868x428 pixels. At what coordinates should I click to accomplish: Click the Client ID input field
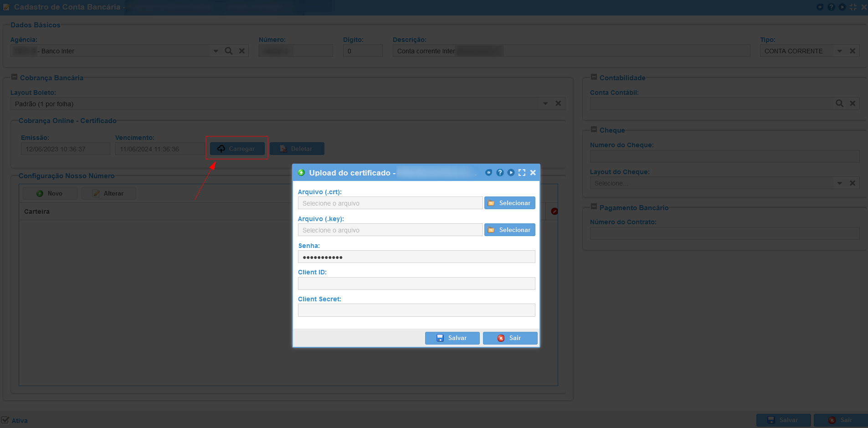pos(416,284)
